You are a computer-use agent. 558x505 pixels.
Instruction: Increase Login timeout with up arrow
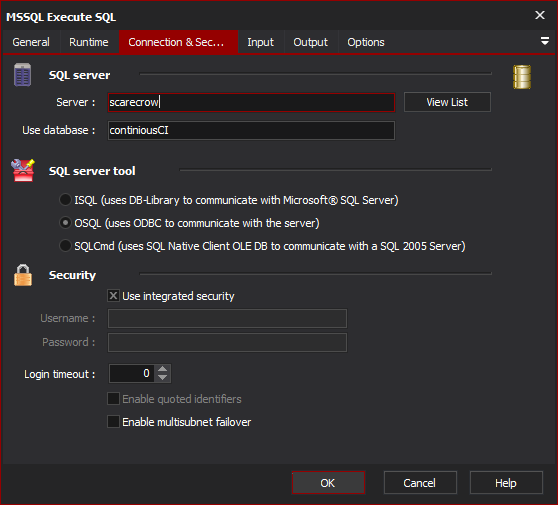point(163,369)
